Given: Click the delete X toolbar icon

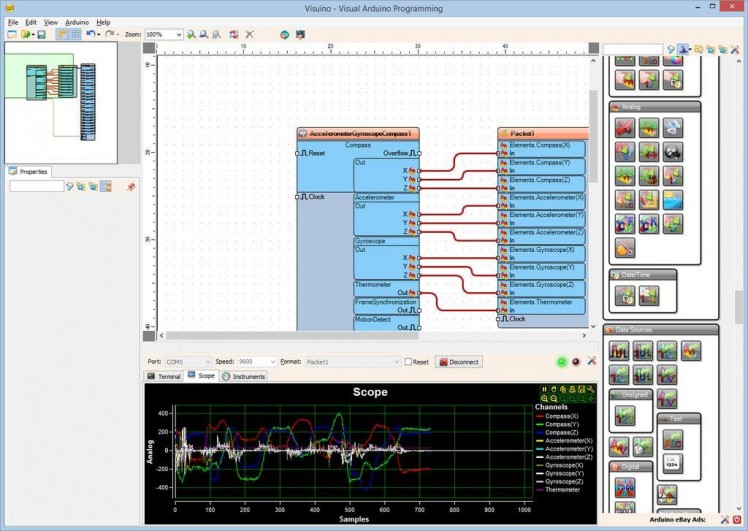Looking at the screenshot, I should pyautogui.click(x=249, y=34).
